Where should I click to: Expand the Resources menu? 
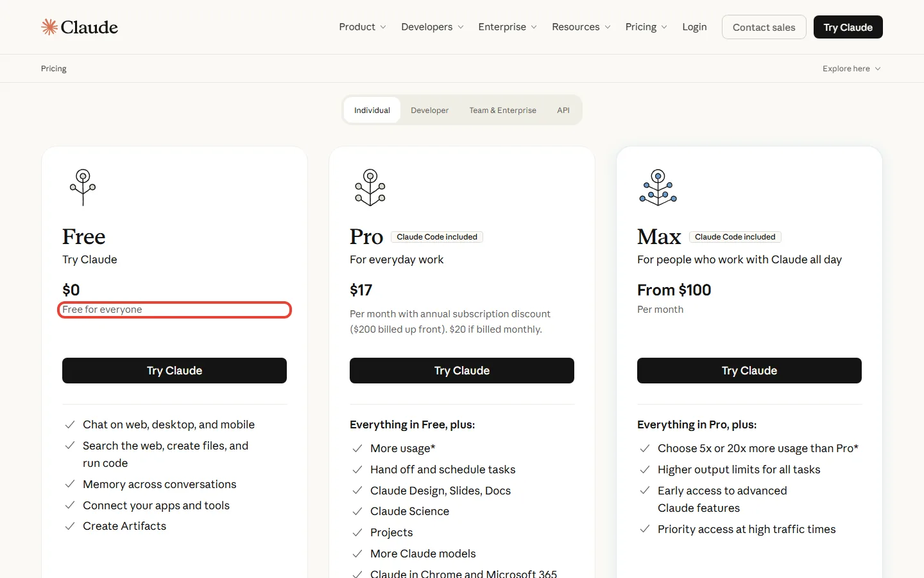(x=581, y=27)
